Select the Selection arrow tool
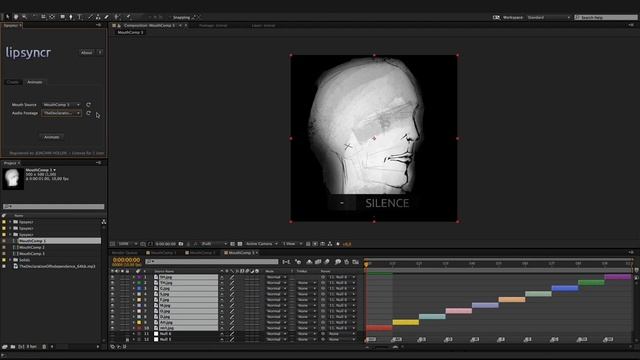640x360 pixels. pyautogui.click(x=7, y=17)
